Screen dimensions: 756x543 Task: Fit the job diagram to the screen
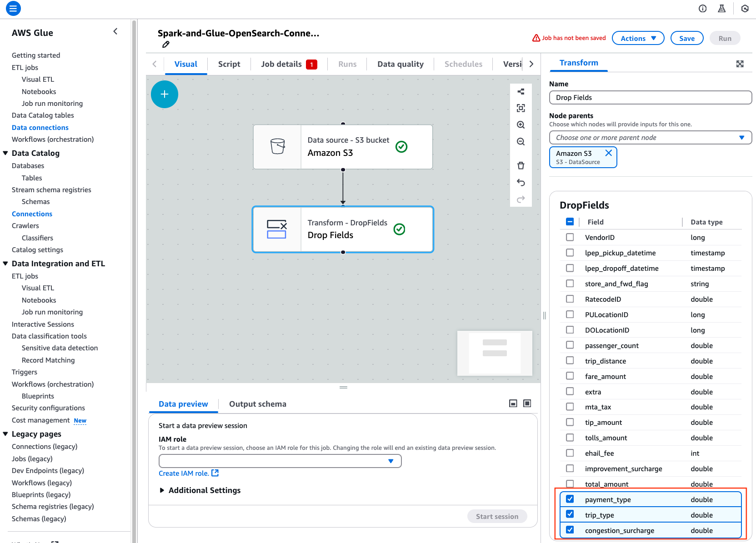(521, 108)
